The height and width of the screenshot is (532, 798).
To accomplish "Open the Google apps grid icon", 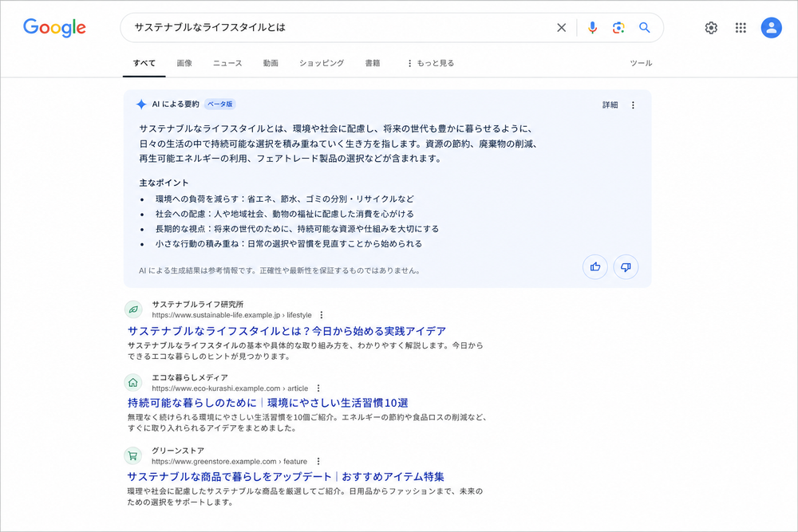I will click(741, 27).
